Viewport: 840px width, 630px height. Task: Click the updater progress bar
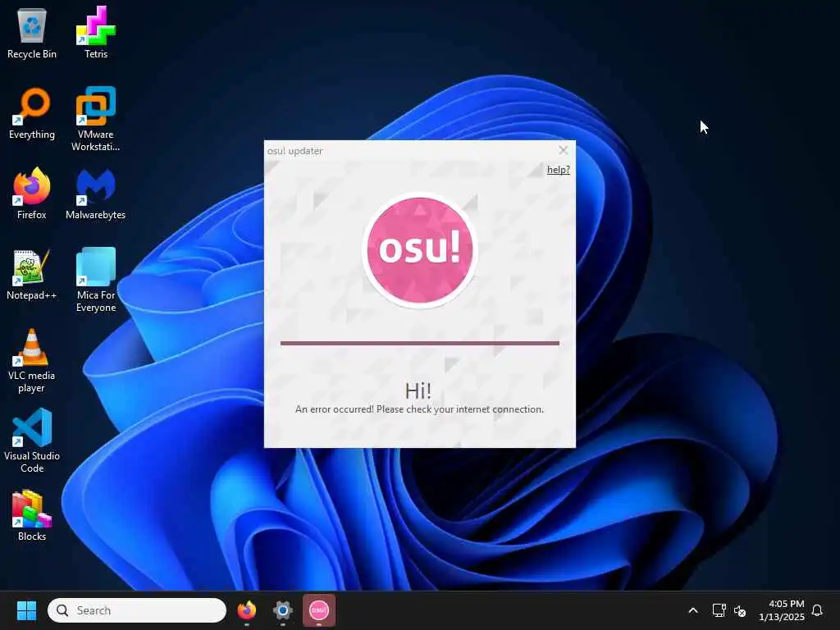pyautogui.click(x=419, y=344)
